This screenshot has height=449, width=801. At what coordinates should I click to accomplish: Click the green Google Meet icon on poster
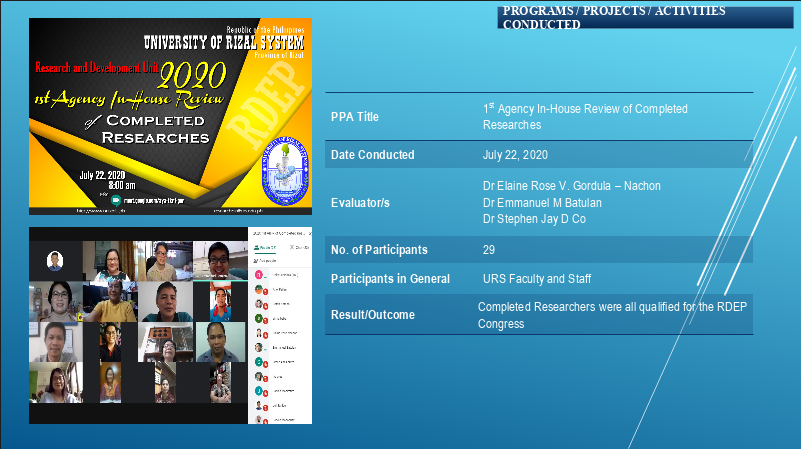116,200
